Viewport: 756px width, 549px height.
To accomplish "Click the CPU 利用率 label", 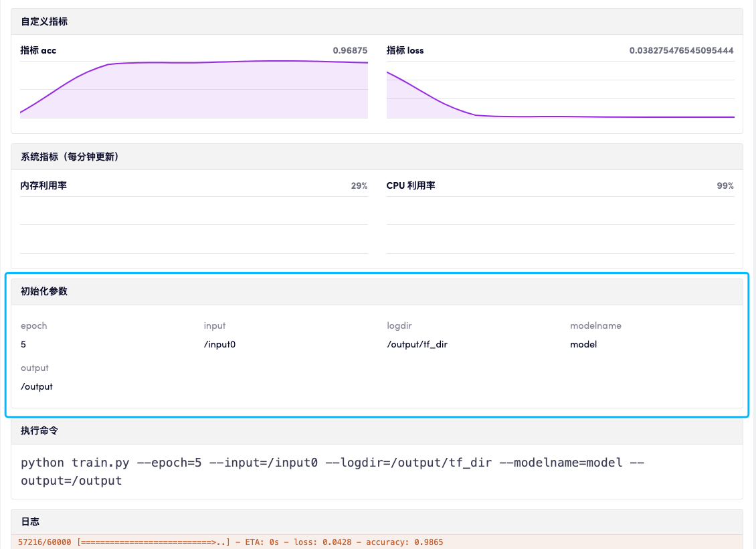I will point(411,185).
